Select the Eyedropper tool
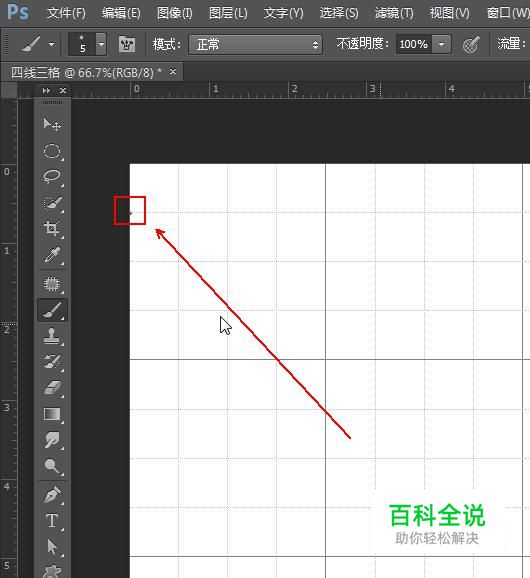The width and height of the screenshot is (530, 578). (52, 254)
